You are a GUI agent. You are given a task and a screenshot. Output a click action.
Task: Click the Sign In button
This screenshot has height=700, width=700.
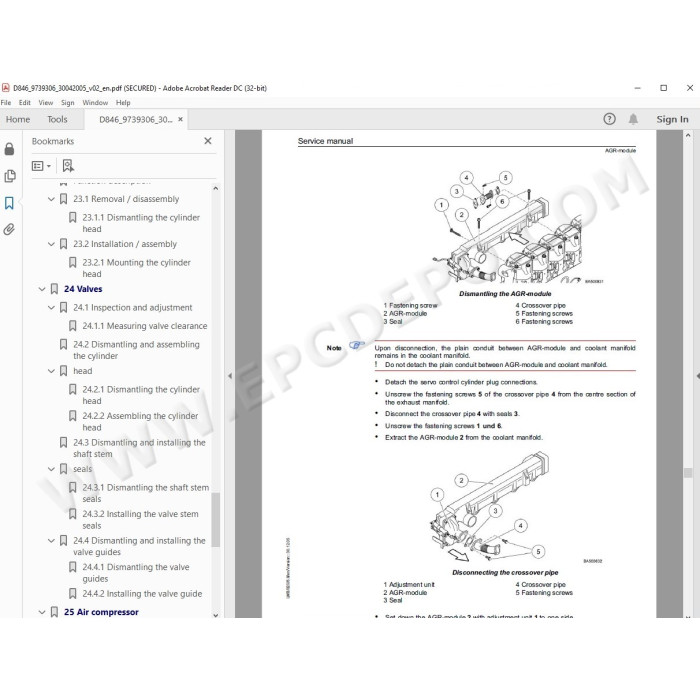(672, 119)
